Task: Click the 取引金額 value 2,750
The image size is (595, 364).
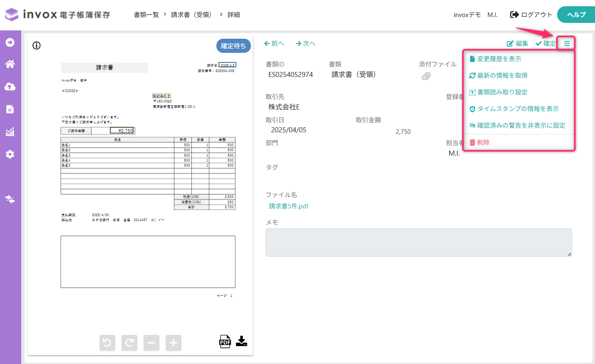Action: (403, 131)
